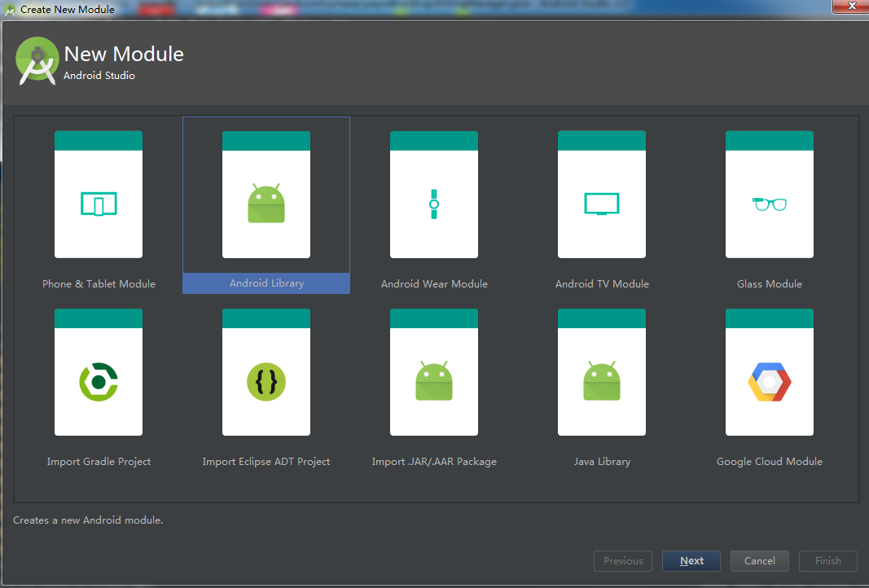Click the Previous button

pos(623,561)
